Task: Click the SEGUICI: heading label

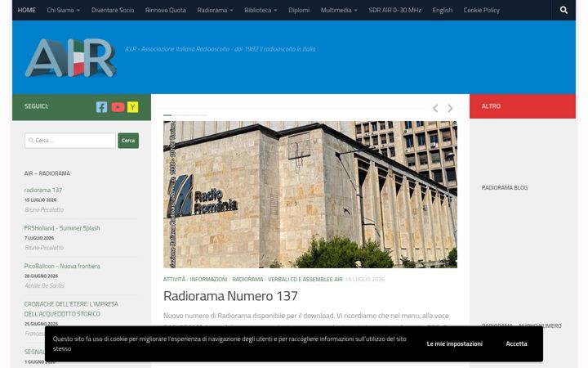Action: [37, 106]
